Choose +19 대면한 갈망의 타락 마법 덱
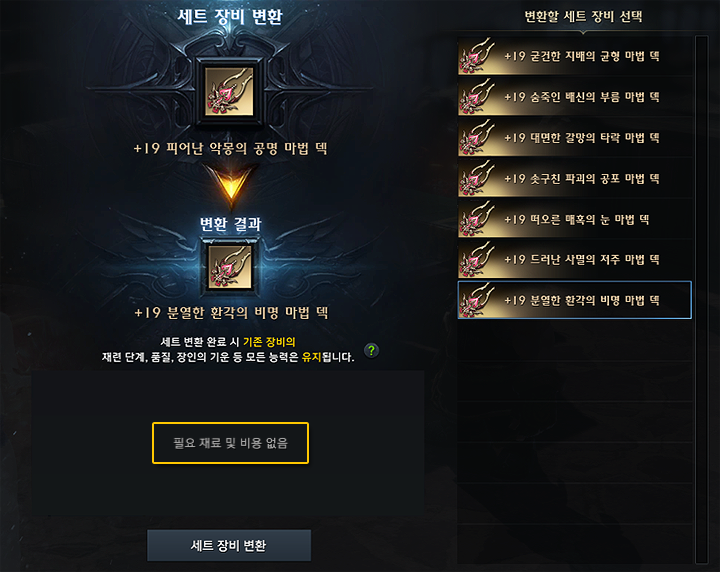This screenshot has height=572, width=720. [575, 138]
